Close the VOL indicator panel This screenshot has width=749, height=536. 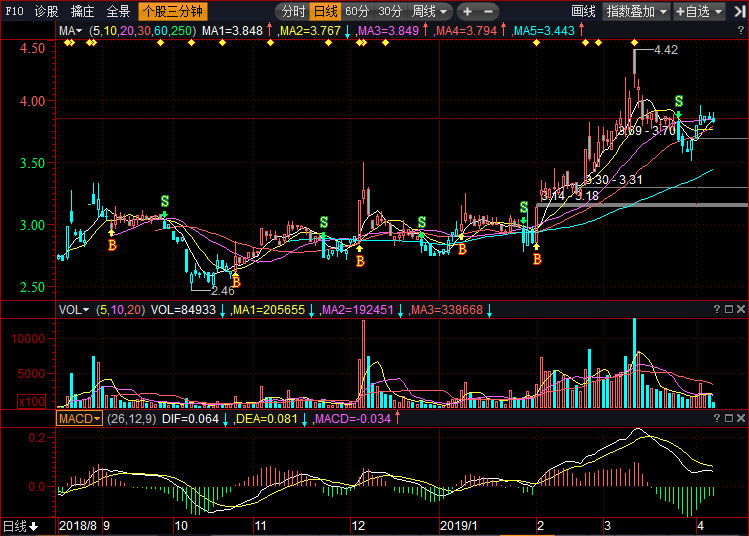(x=740, y=311)
